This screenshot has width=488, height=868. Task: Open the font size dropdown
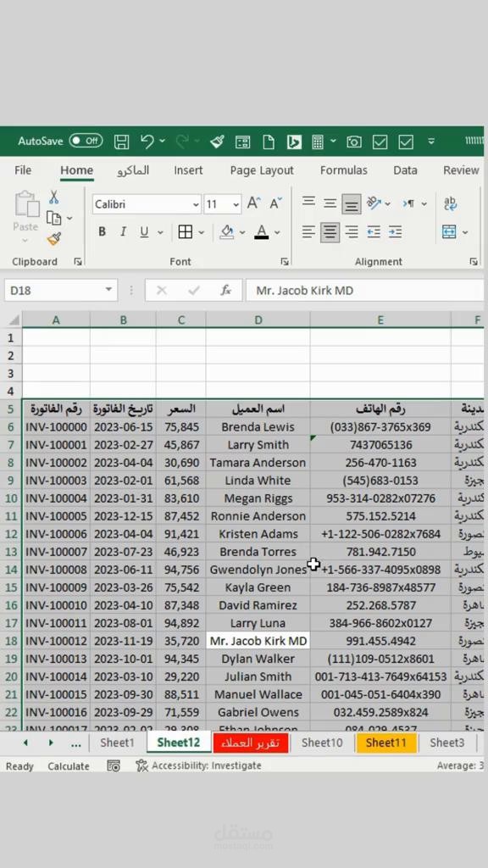[236, 204]
